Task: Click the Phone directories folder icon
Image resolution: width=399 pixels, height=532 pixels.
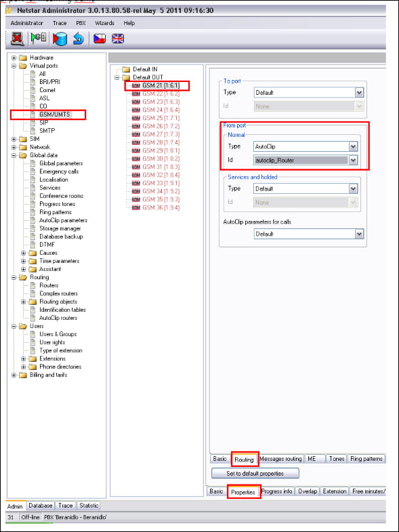Action: click(33, 367)
